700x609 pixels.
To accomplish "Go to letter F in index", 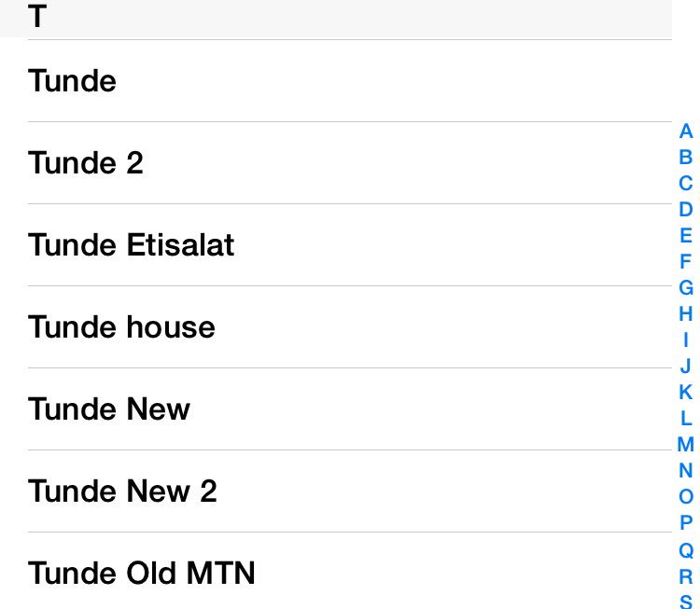I will coord(686,262).
